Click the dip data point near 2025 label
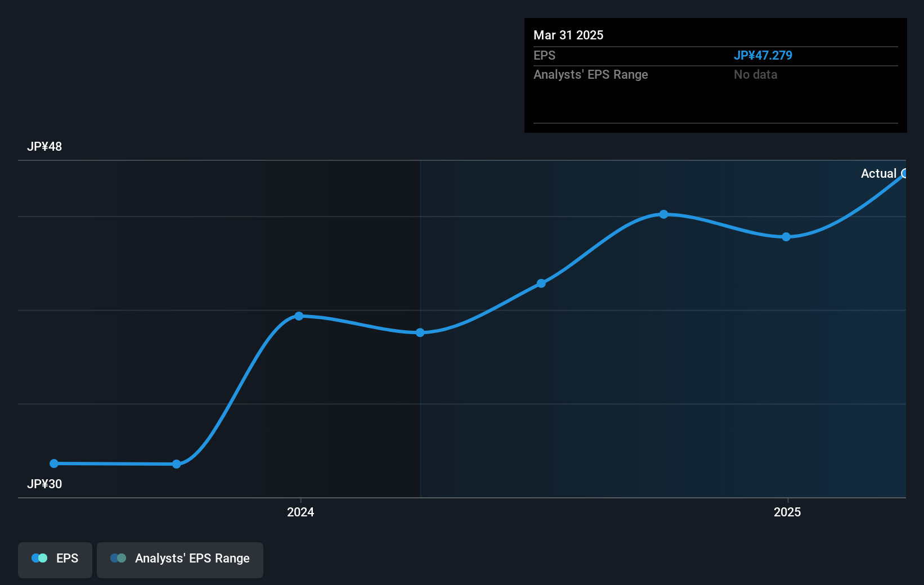Screen dimensions: 924x585 coord(786,237)
